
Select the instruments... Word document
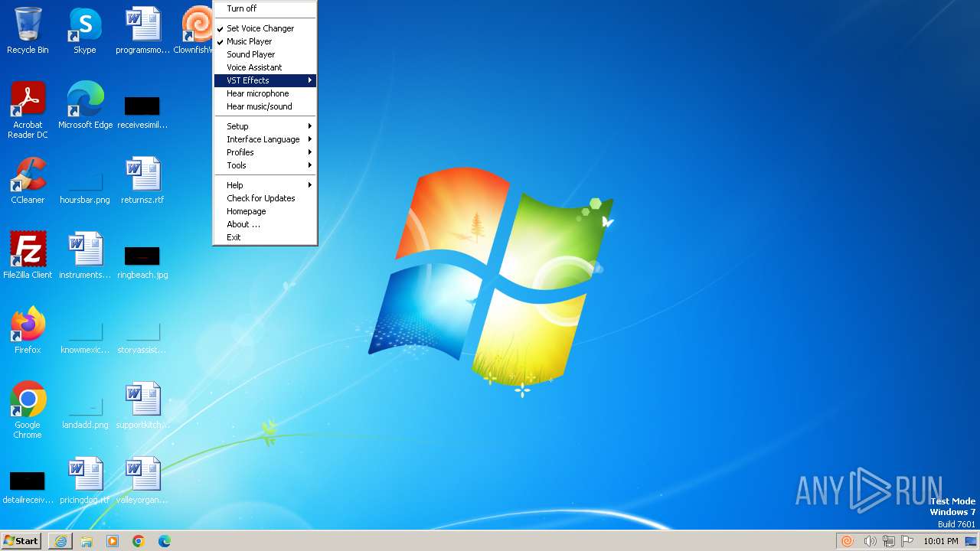(85, 256)
